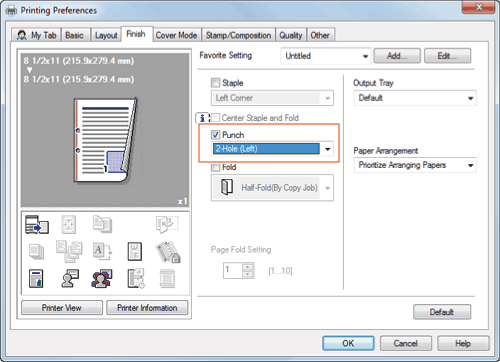
Task: Open Printer Information
Action: coord(147,308)
